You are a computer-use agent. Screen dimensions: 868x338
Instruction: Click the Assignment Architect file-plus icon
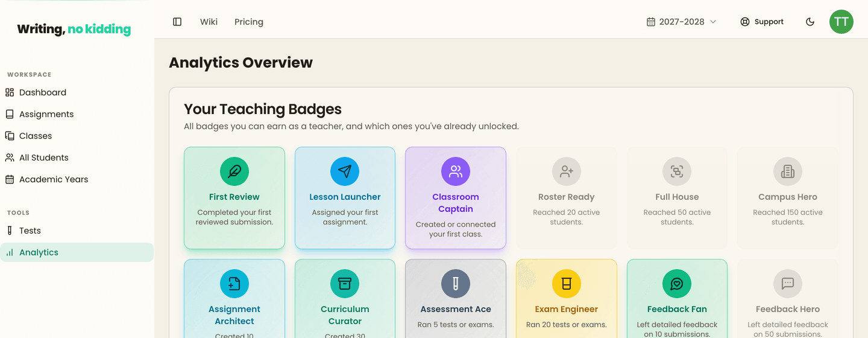pos(234,284)
